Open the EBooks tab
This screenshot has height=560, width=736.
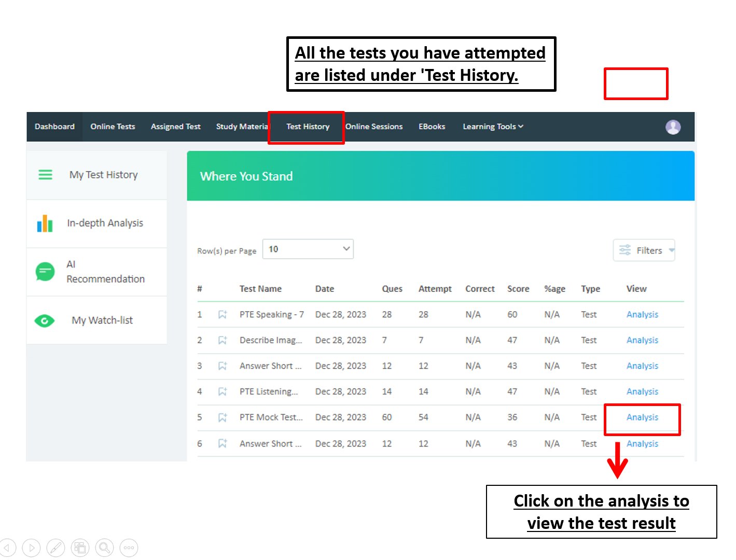432,127
